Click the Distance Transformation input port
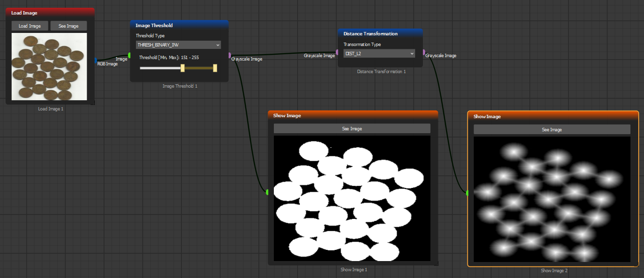This screenshot has width=644, height=278. 337,52
